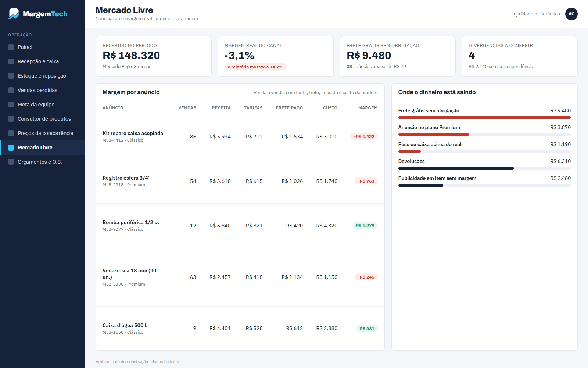Click the MargemTech brand name

45,14
